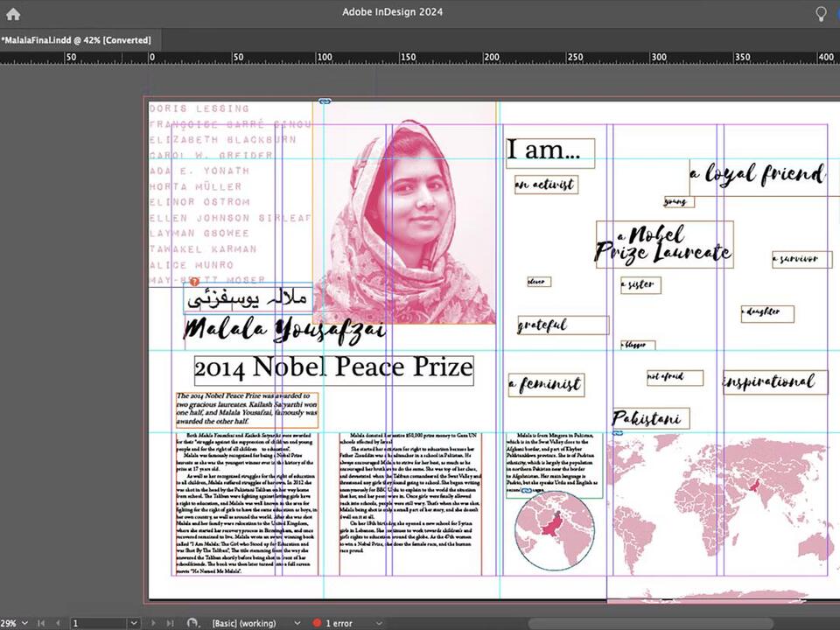This screenshot has height=630, width=840.
Task: Click inside the page number field
Action: (x=96, y=623)
